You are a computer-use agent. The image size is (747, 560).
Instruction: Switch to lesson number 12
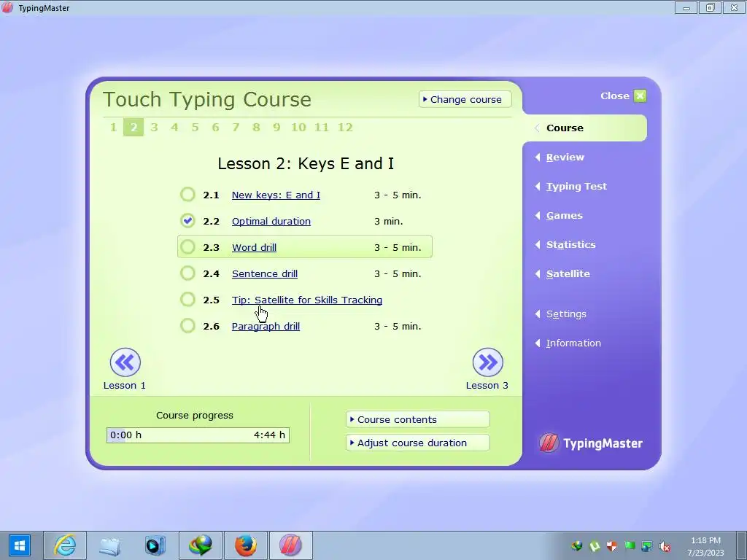(x=345, y=127)
